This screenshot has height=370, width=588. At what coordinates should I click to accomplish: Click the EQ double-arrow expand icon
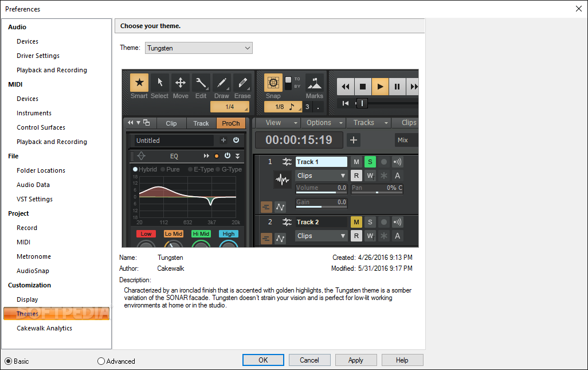pos(206,155)
